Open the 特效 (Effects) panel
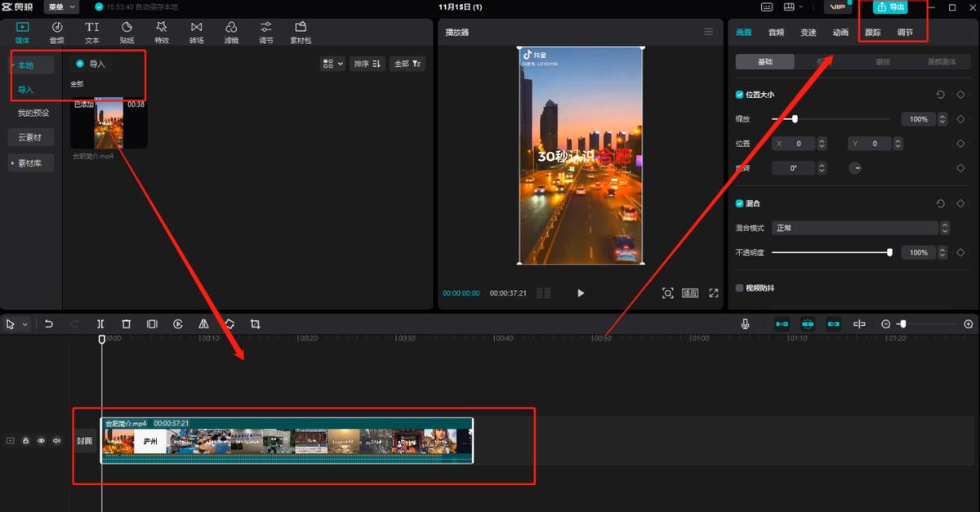The width and height of the screenshot is (980, 512). point(162,32)
